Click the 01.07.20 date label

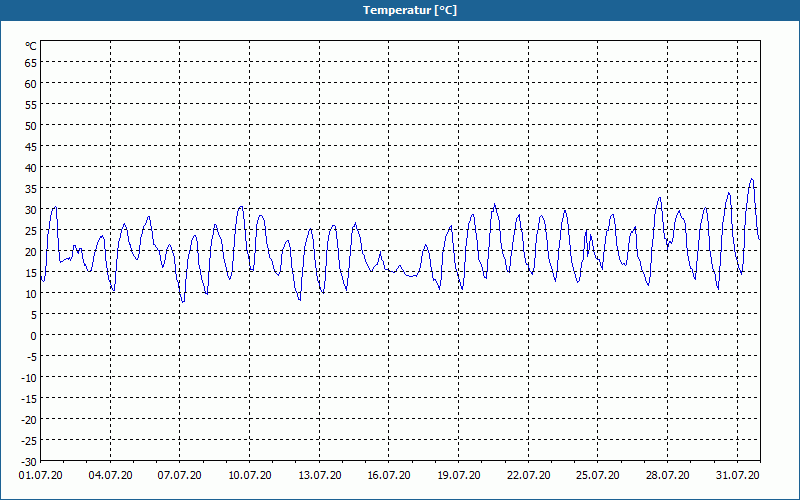pos(41,476)
